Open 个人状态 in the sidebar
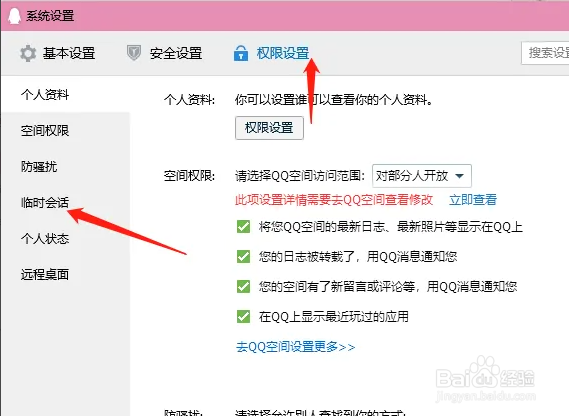 pos(45,238)
